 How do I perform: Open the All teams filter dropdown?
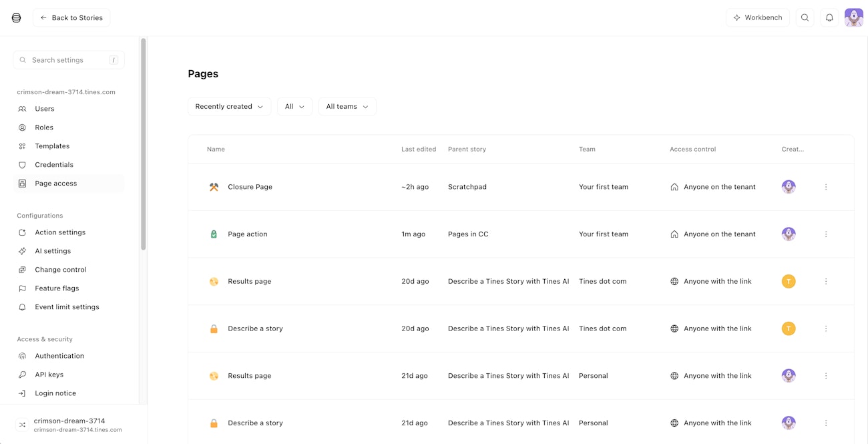[x=347, y=107]
